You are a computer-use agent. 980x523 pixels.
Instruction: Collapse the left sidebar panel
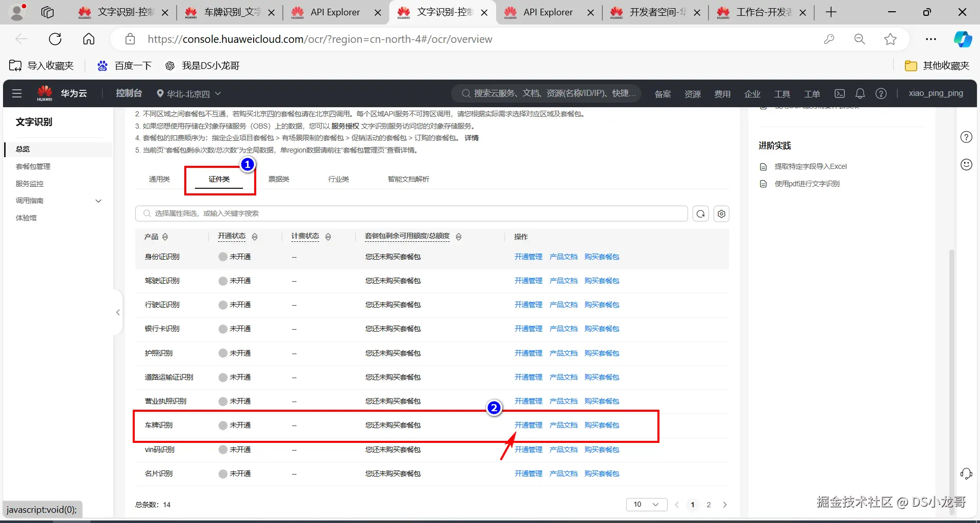point(118,312)
